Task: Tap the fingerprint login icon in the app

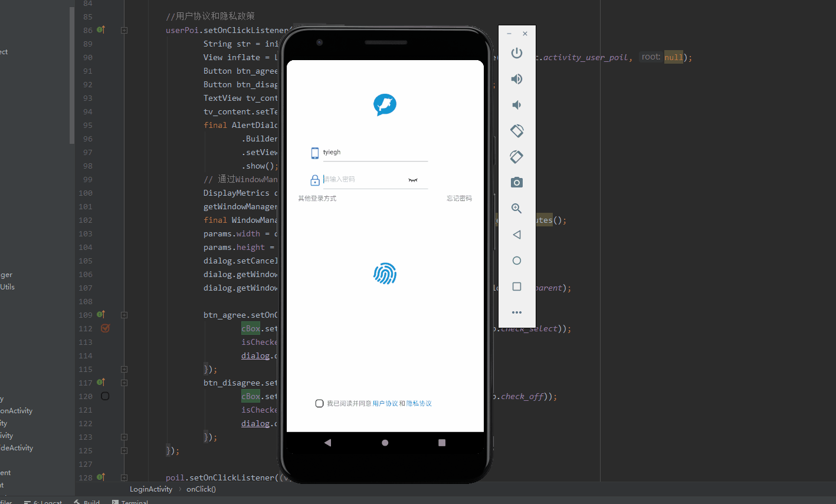Action: (385, 274)
